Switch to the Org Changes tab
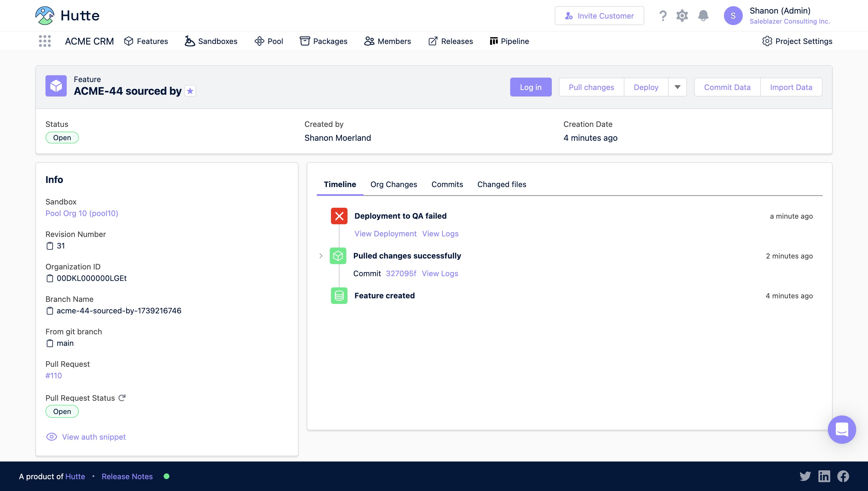The height and width of the screenshot is (491, 868). pos(394,184)
